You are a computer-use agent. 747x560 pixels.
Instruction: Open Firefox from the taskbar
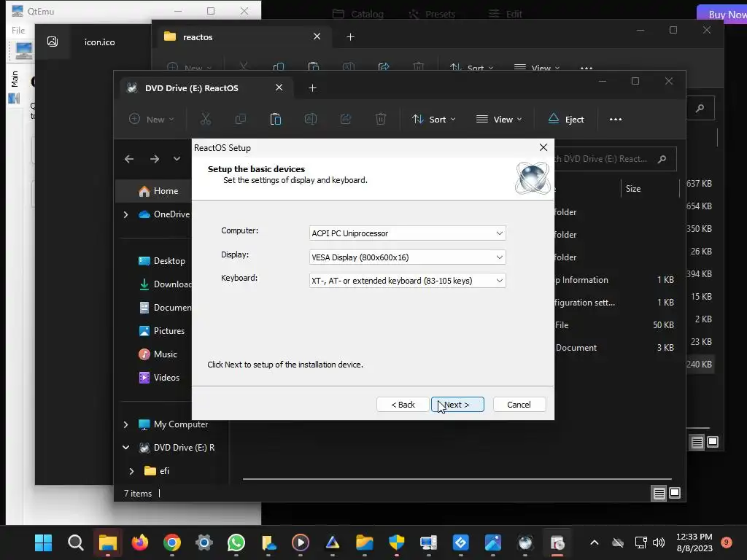[x=139, y=542]
